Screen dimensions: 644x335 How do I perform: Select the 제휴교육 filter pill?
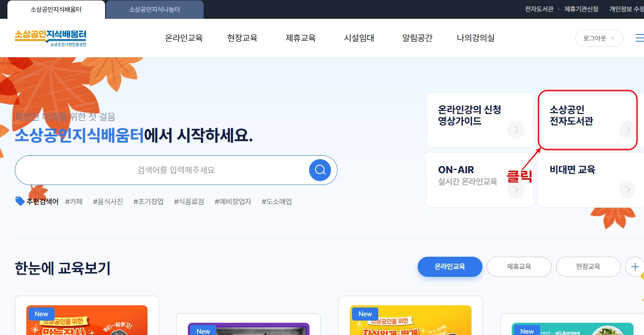click(x=519, y=267)
